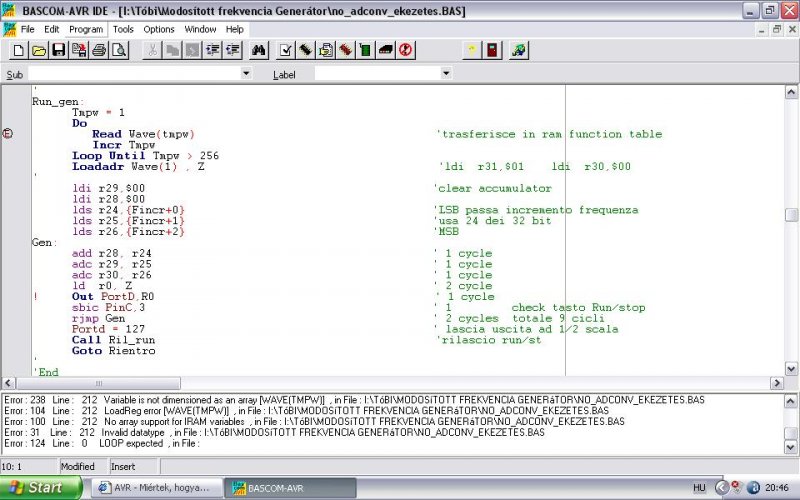This screenshot has width=800, height=500.
Task: Click the show result report icon
Action: pyautogui.click(x=326, y=50)
